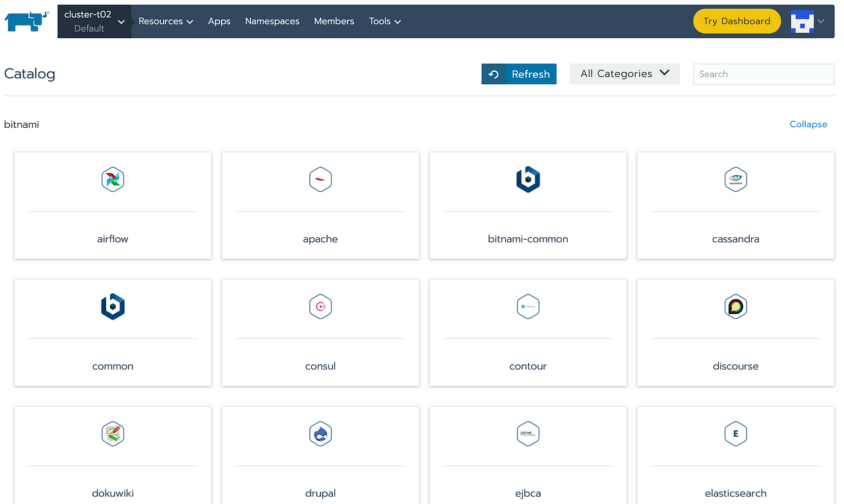Click the refresh arrow icon
Image resolution: width=844 pixels, height=504 pixels.
(x=493, y=74)
